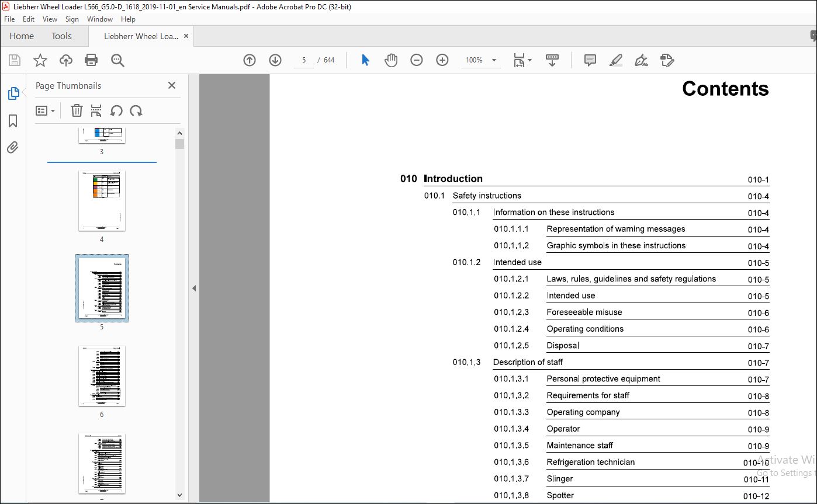Close the Liebherr document tab
817x504 pixels.
186,36
